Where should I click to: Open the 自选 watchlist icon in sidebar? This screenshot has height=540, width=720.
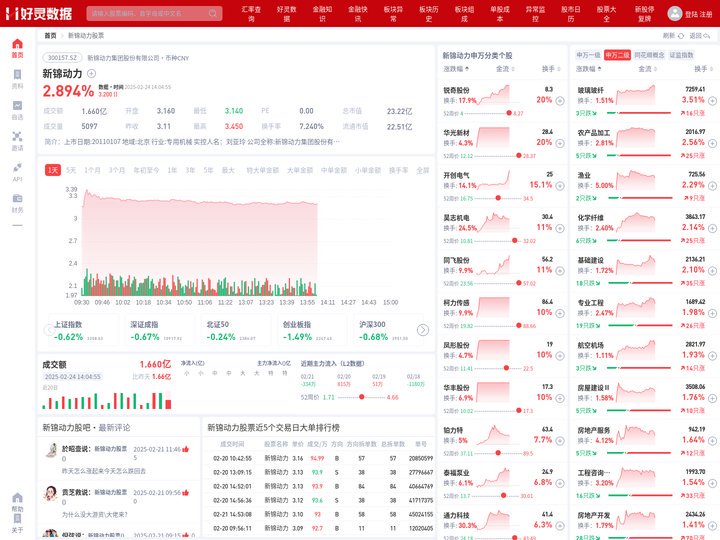pyautogui.click(x=17, y=106)
